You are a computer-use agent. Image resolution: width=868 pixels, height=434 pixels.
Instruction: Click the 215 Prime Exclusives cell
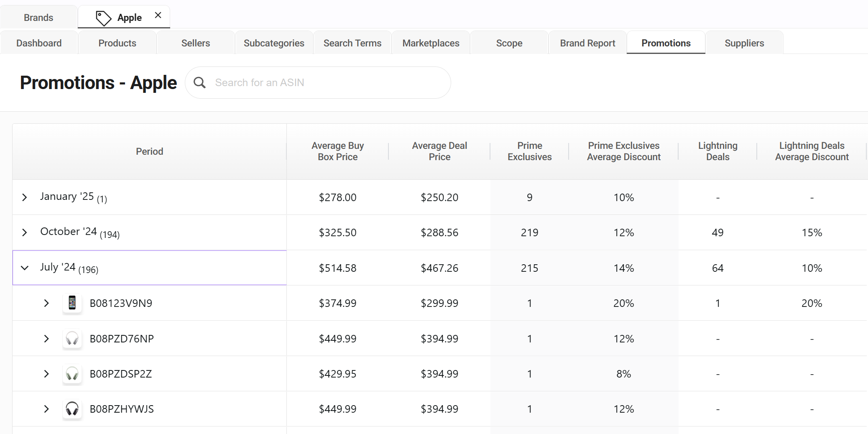coord(530,268)
